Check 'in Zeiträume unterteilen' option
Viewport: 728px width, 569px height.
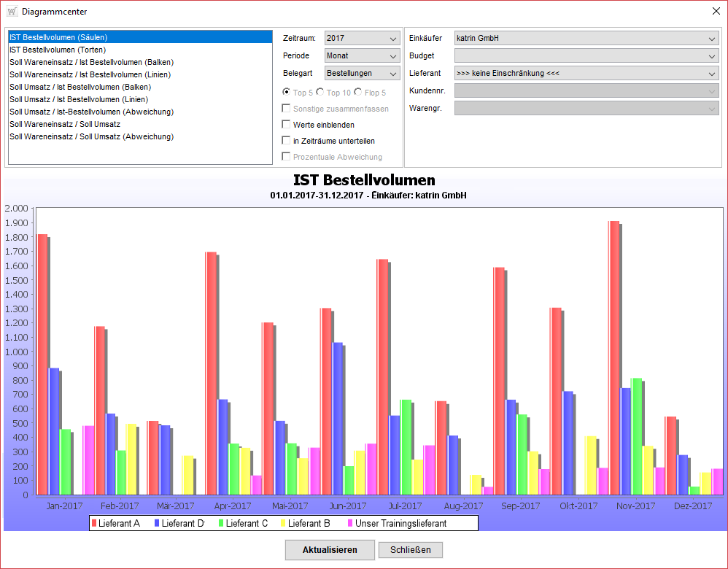pos(287,141)
